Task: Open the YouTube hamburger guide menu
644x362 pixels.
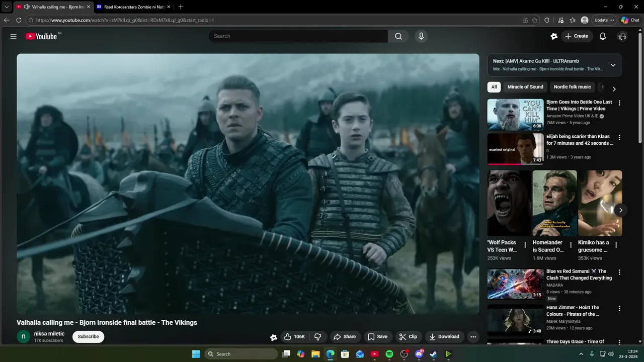Action: pos(14,36)
